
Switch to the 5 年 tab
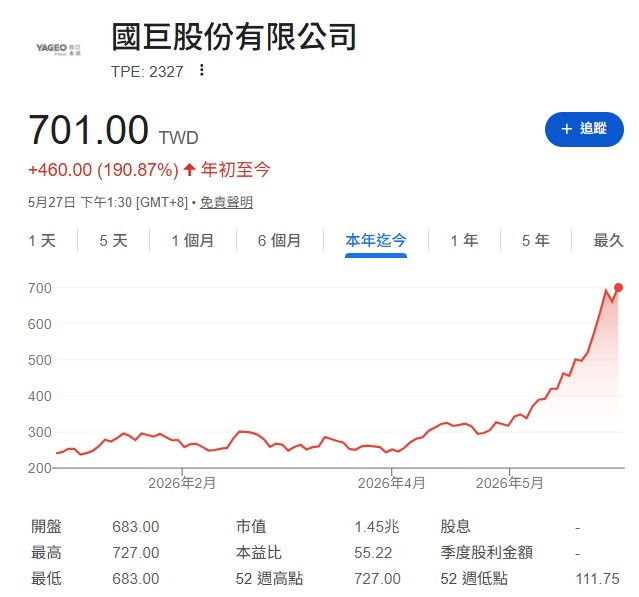pyautogui.click(x=535, y=240)
